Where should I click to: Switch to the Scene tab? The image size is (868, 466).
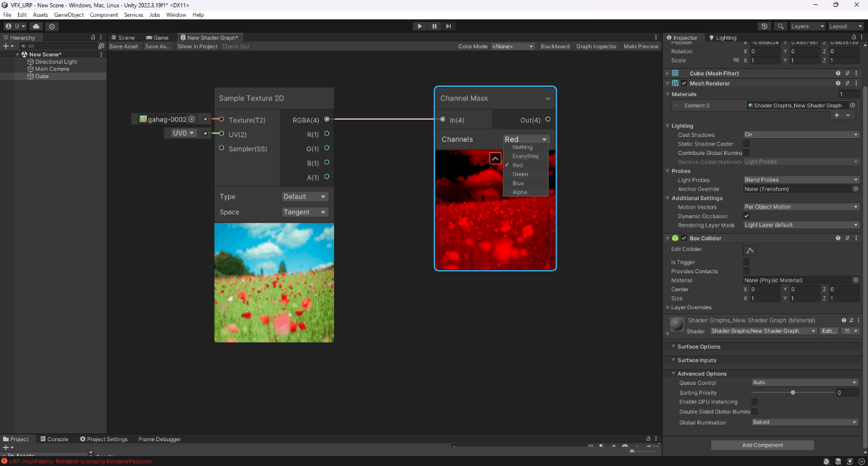click(x=122, y=37)
